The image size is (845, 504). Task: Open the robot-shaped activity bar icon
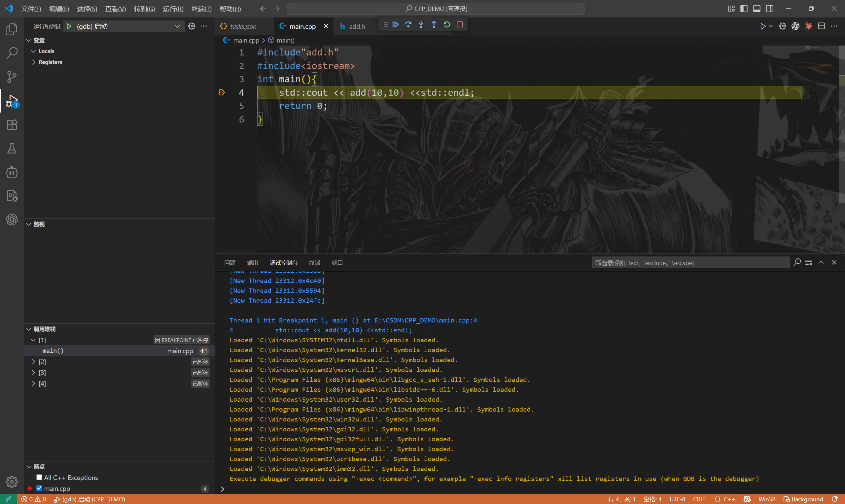pos(12,172)
